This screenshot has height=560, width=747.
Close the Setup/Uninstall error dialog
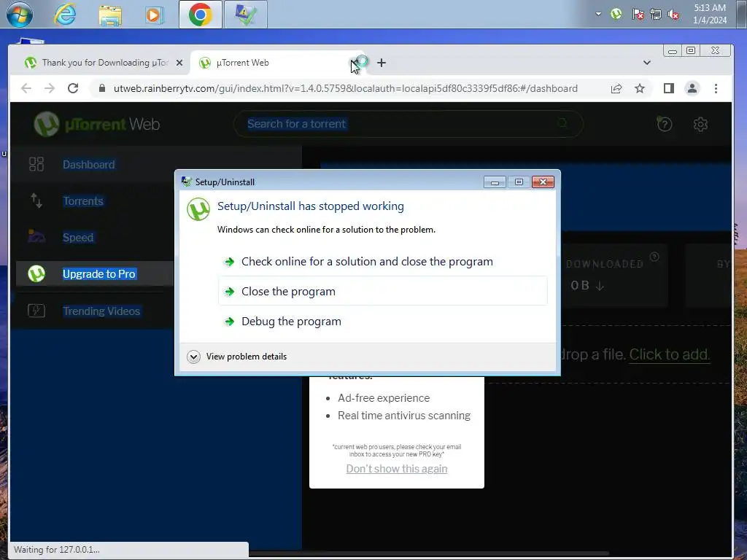(543, 182)
